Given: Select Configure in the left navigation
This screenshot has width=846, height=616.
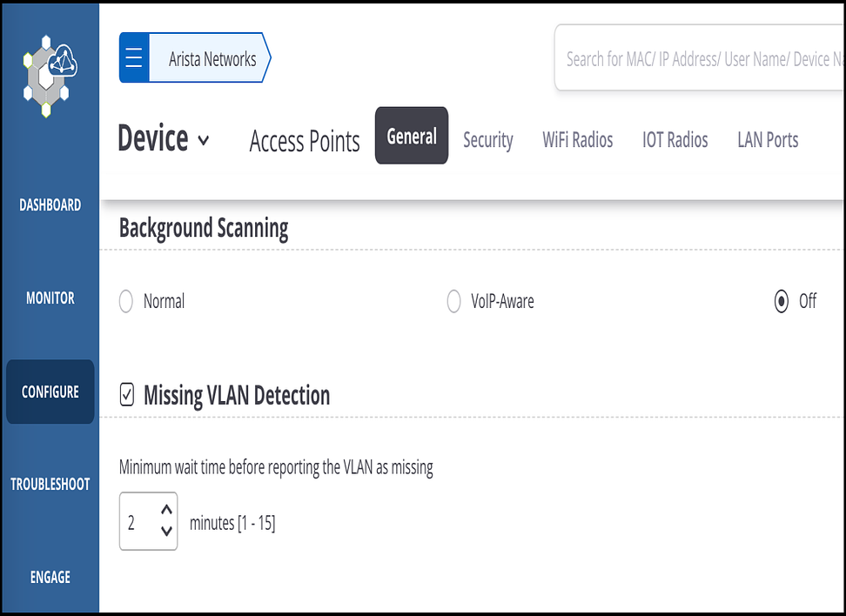Looking at the screenshot, I should tap(50, 392).
